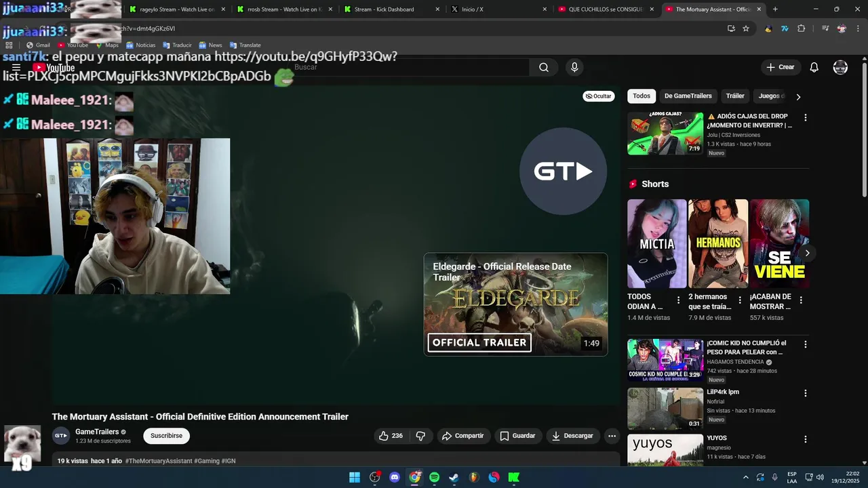The width and height of the screenshot is (868, 488).
Task: Open options for TODOS ODIAN A short
Action: point(678,300)
